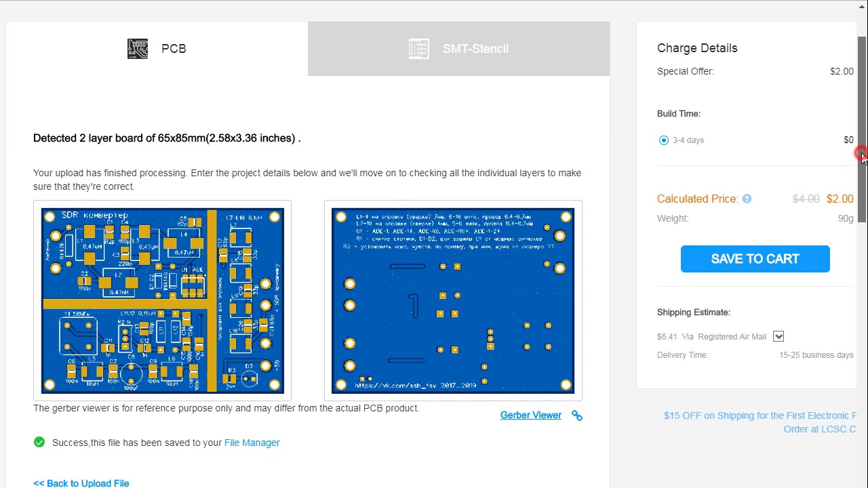
Task: Click the scrollbar up arrow
Action: [x=862, y=6]
